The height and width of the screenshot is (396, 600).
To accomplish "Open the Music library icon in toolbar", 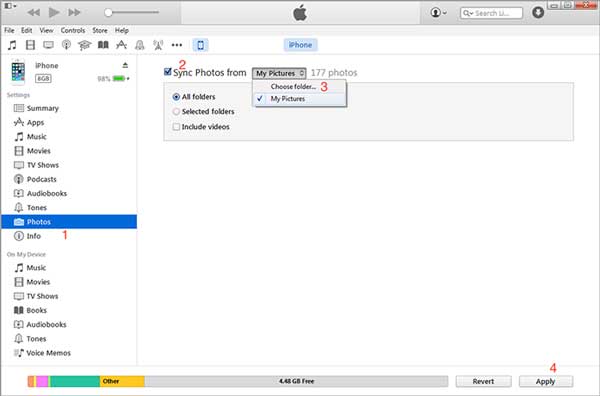I will pyautogui.click(x=12, y=45).
